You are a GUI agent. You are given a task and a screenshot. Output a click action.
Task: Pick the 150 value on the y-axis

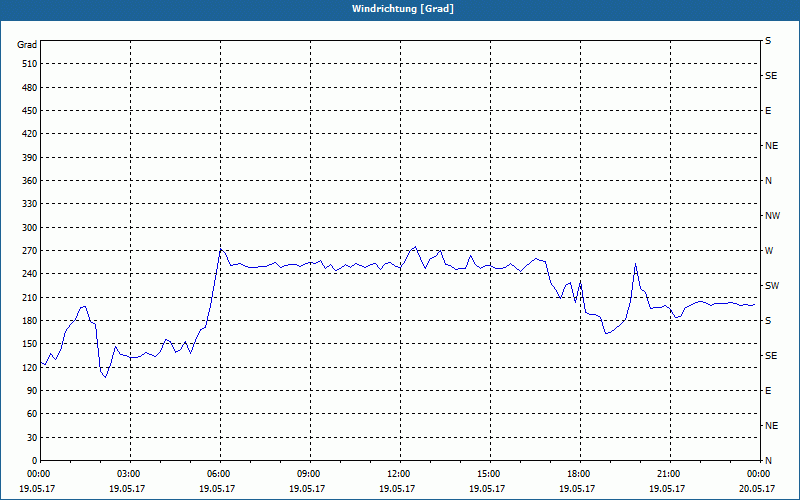[30, 344]
